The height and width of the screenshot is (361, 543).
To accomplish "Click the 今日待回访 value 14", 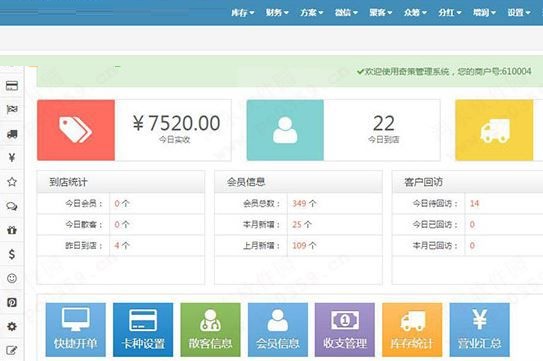I will coord(474,203).
